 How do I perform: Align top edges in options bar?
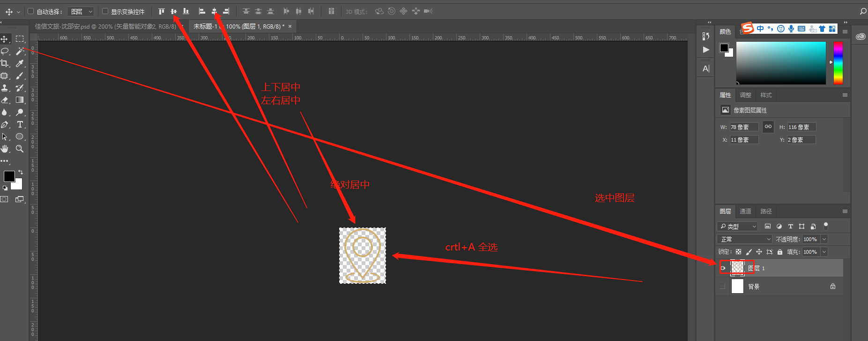pyautogui.click(x=162, y=11)
